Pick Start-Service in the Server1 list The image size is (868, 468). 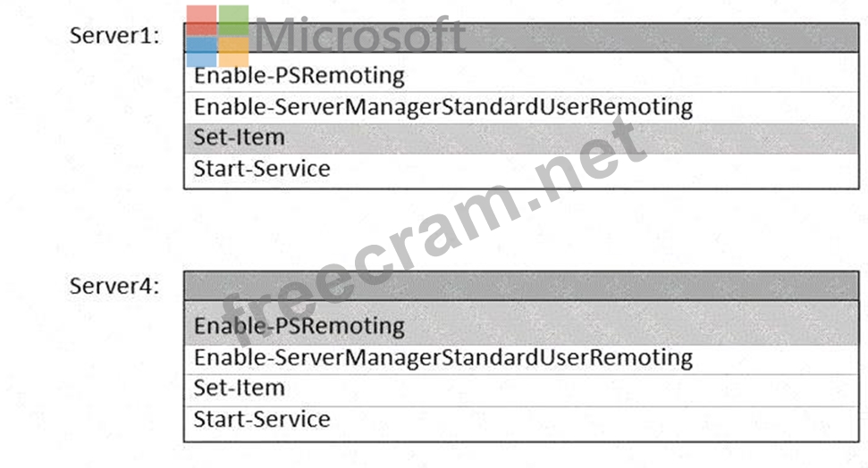point(262,168)
